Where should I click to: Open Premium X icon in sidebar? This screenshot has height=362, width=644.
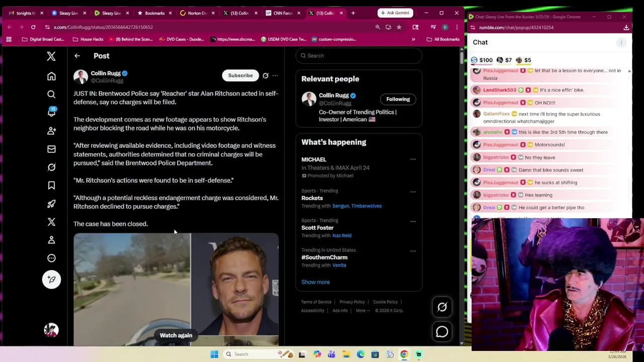point(51,222)
